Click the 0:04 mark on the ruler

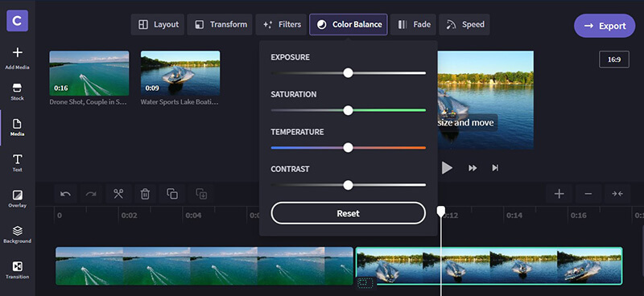point(193,216)
